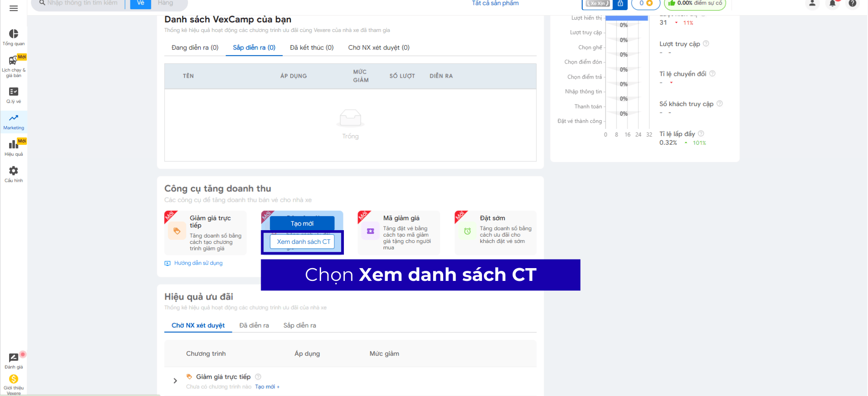Click the notification bell icon
The image size is (868, 396).
pos(832,4)
